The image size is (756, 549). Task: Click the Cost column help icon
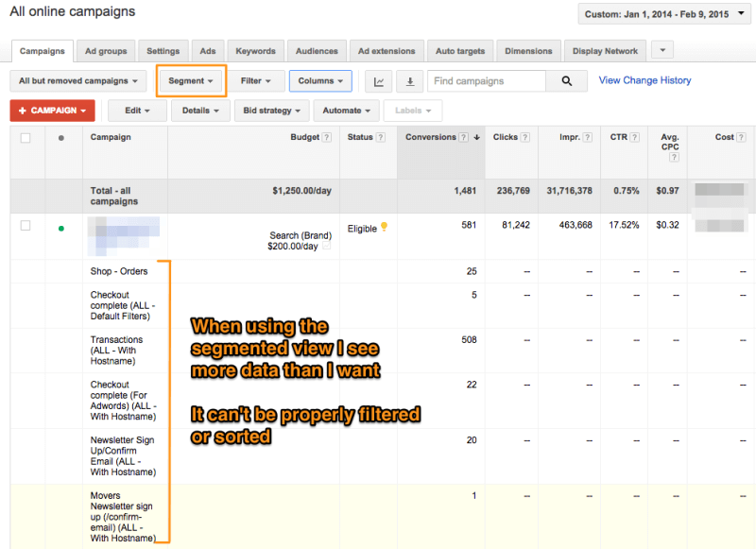(x=741, y=137)
